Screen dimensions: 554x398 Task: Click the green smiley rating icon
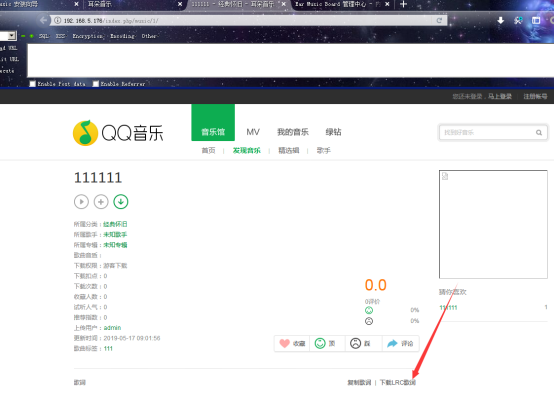[369, 310]
